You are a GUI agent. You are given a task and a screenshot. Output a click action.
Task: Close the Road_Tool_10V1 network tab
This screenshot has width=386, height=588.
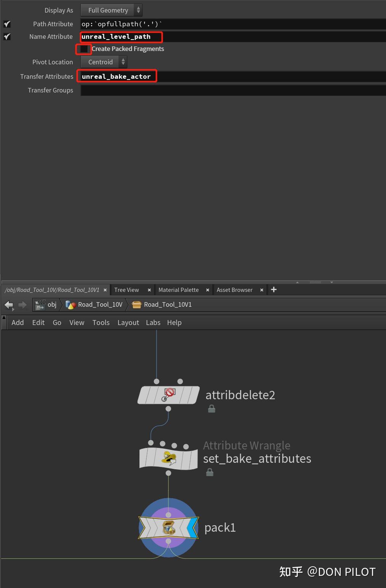105,290
